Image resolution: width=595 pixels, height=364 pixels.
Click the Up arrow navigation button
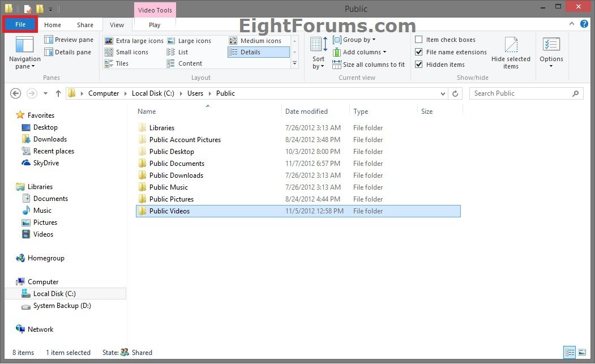[x=58, y=93]
